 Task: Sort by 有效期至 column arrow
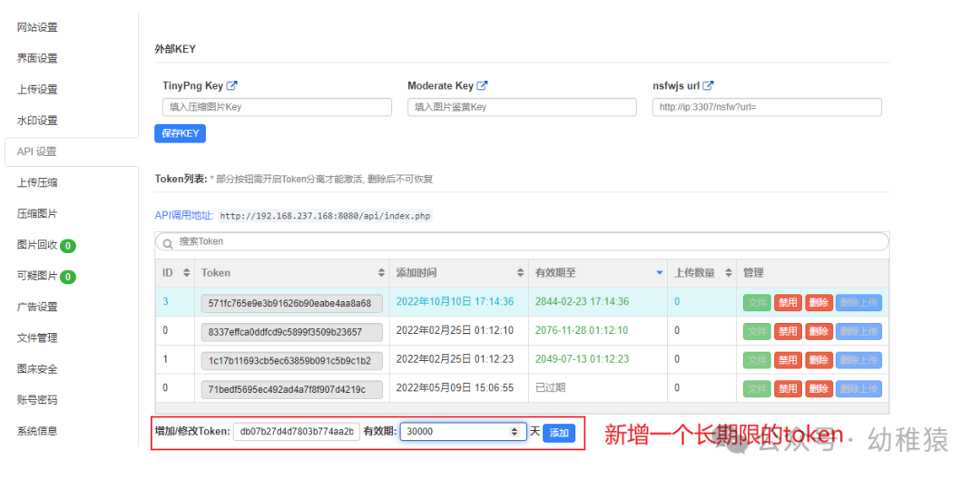pyautogui.click(x=660, y=274)
